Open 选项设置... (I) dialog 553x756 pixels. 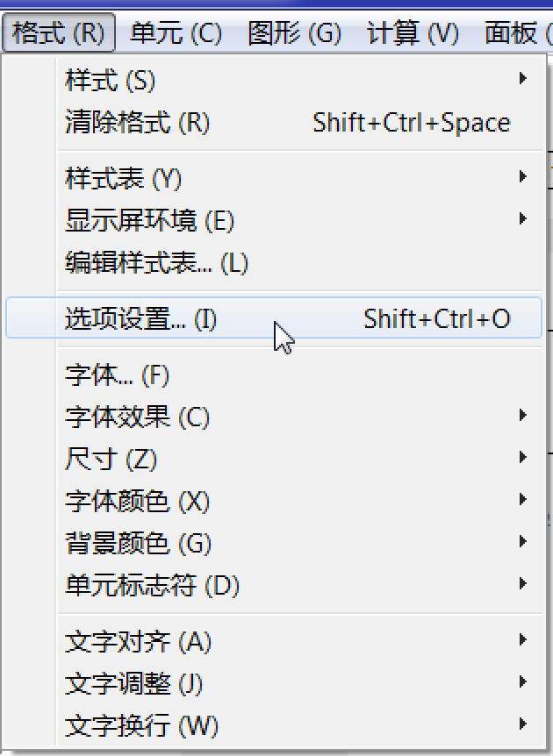[x=274, y=318]
